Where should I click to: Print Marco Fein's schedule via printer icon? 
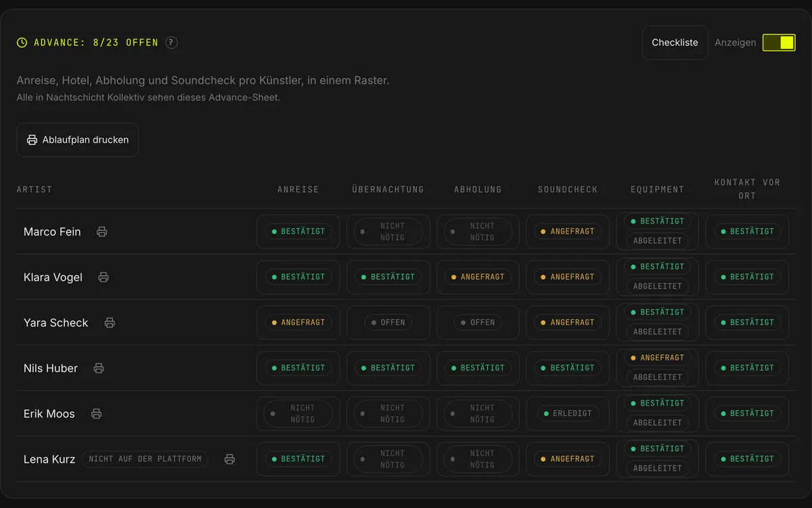(101, 232)
